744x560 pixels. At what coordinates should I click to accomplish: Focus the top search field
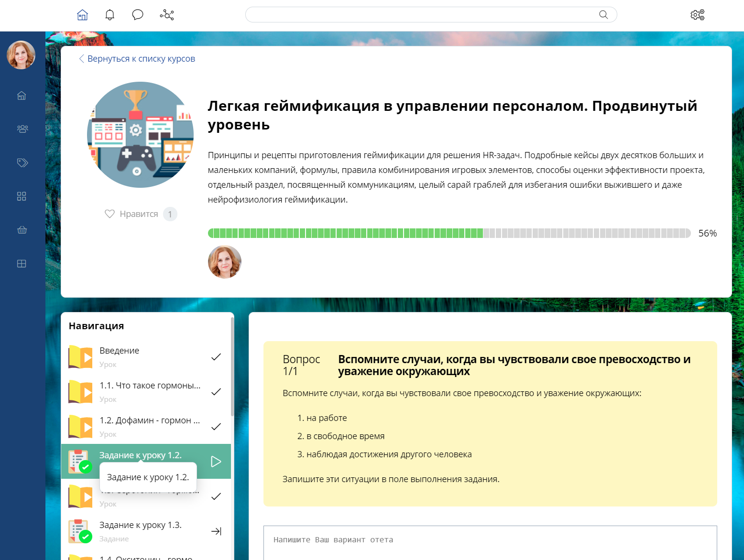431,15
